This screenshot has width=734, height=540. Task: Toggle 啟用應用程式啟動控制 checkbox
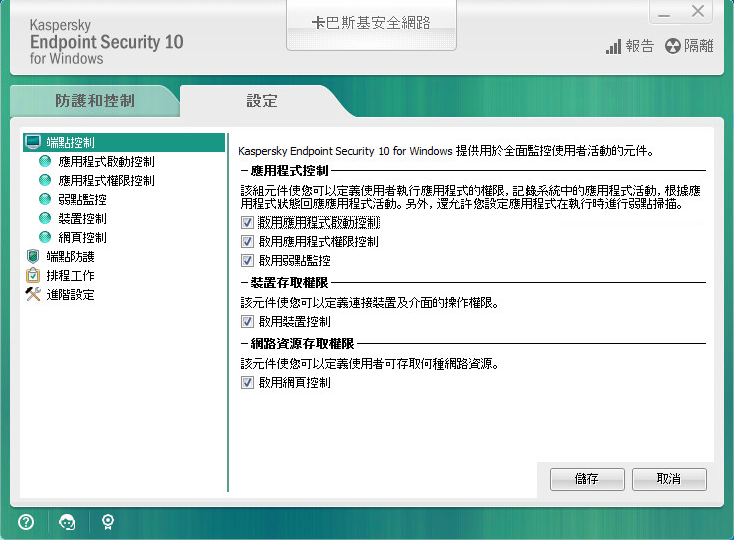[x=248, y=223]
